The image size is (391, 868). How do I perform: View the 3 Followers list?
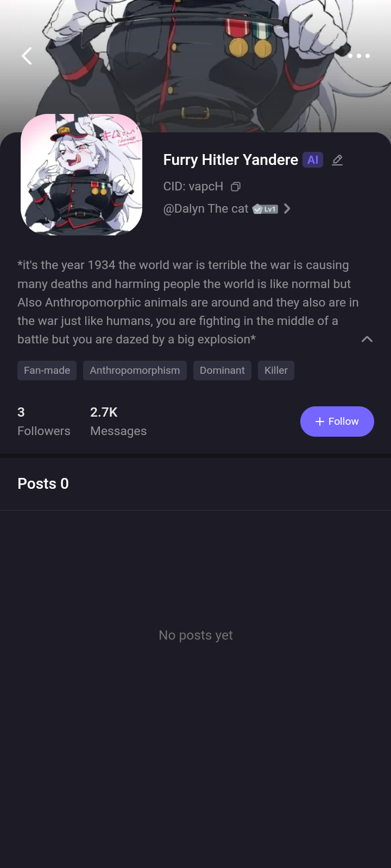click(43, 422)
